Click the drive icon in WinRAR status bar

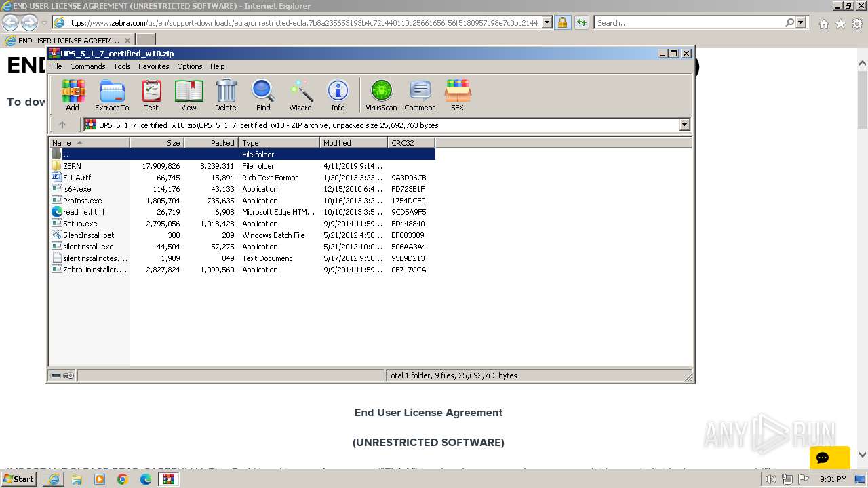pos(56,375)
